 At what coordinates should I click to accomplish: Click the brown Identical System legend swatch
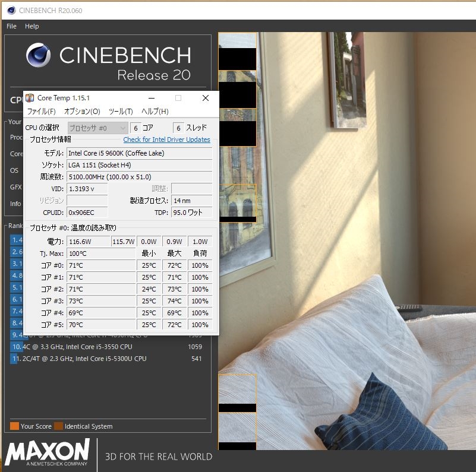(59, 426)
